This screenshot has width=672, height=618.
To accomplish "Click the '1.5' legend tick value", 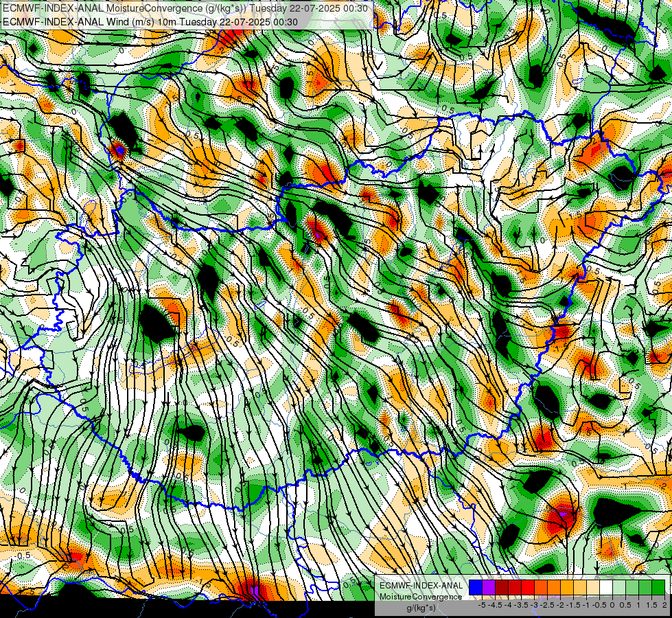I will (651, 605).
